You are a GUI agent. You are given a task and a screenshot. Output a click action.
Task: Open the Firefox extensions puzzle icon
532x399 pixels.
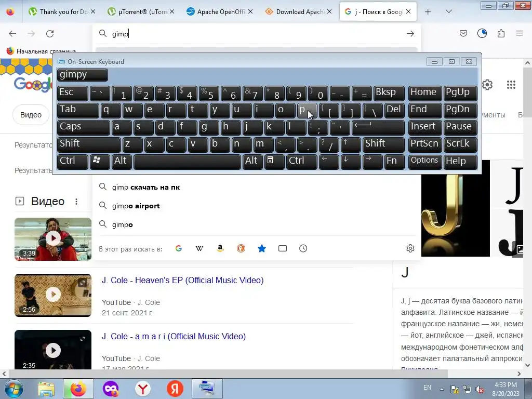[501, 33]
